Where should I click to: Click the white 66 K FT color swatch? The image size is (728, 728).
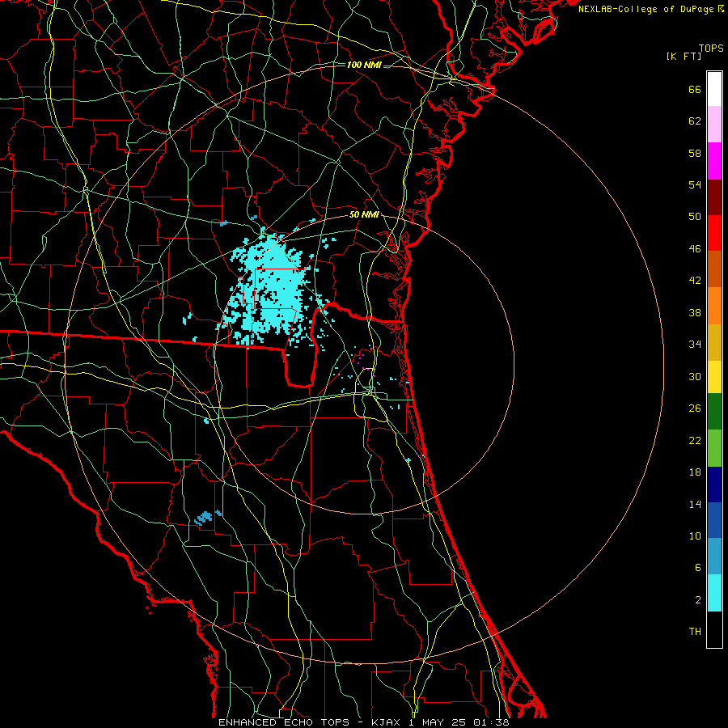(714, 89)
